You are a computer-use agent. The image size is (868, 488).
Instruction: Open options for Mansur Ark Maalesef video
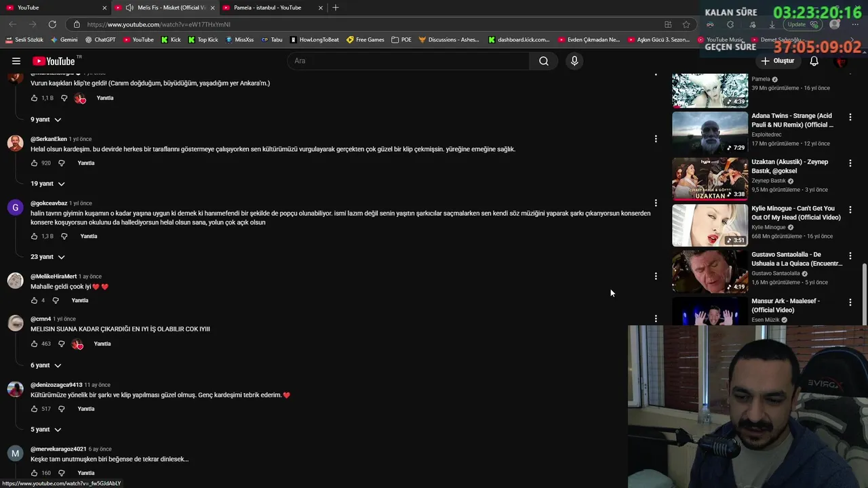click(850, 302)
